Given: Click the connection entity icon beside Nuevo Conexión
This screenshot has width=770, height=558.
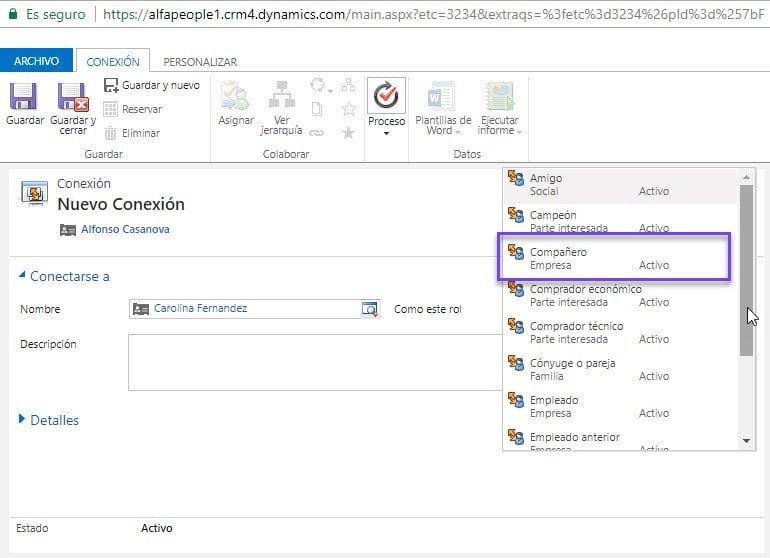Looking at the screenshot, I should [x=34, y=193].
